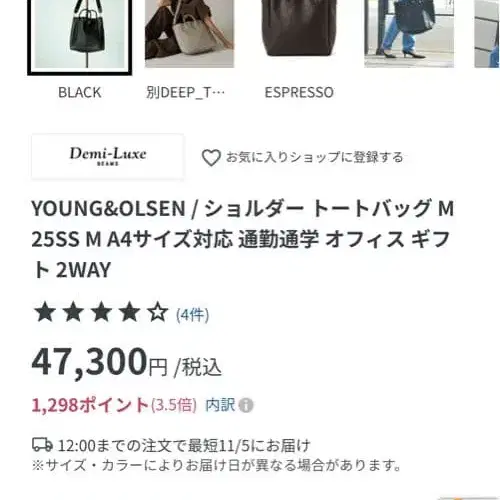This screenshot has width=500, height=500.
Task: Open the Demi-Luxe BEAMS shop logo
Action: [107, 157]
